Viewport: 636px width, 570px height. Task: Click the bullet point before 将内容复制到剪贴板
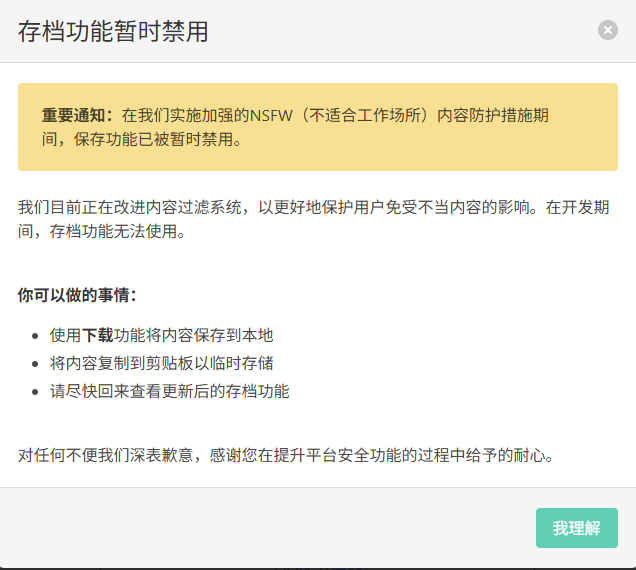[x=36, y=364]
